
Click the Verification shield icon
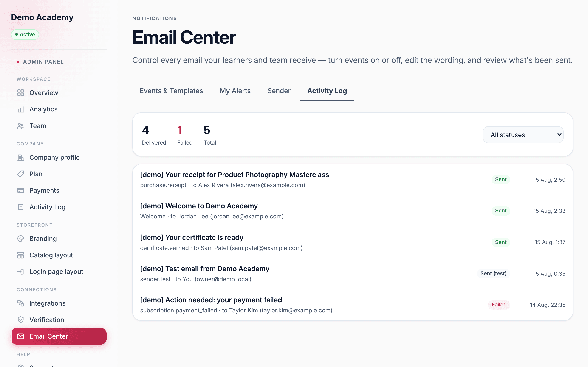(21, 320)
